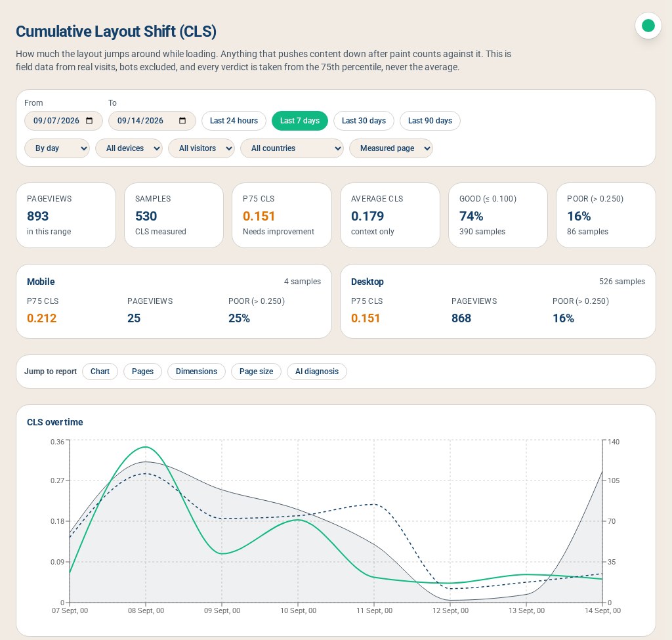This screenshot has height=640, width=672.
Task: Click the 14 Sept, 00 axis label
Action: [x=602, y=610]
